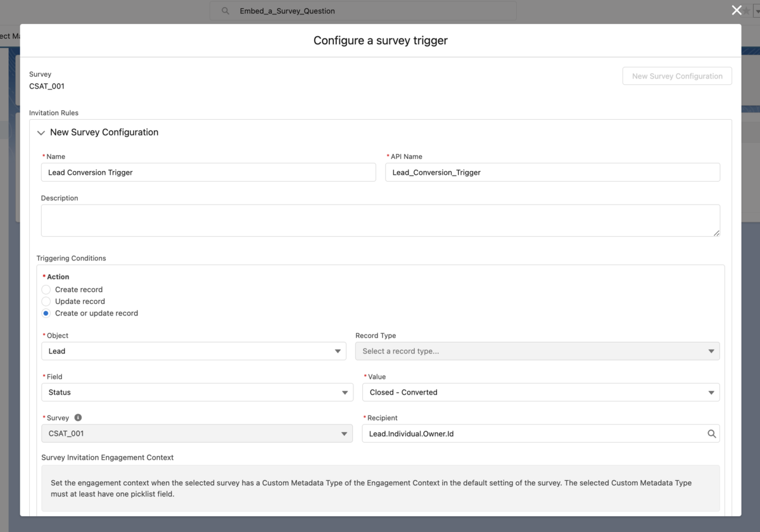Close the Configure a survey trigger dialog
Viewport: 760px width, 532px height.
click(736, 10)
